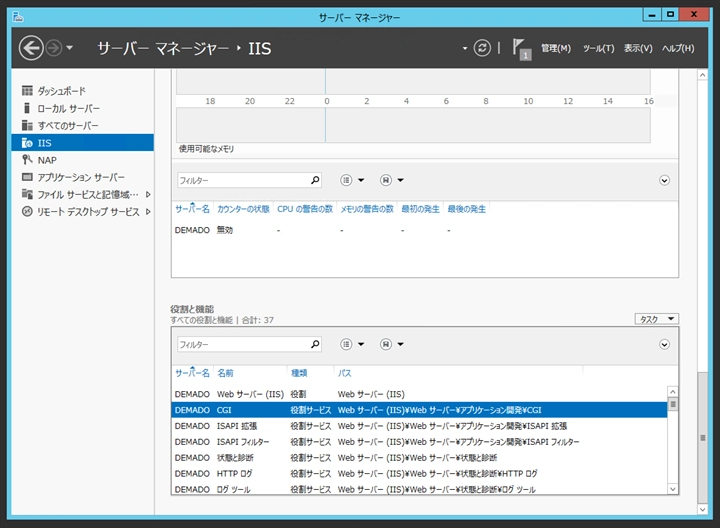This screenshot has height=528, width=720.
Task: Click the roles list scroll-down arrow
Action: coord(673,489)
